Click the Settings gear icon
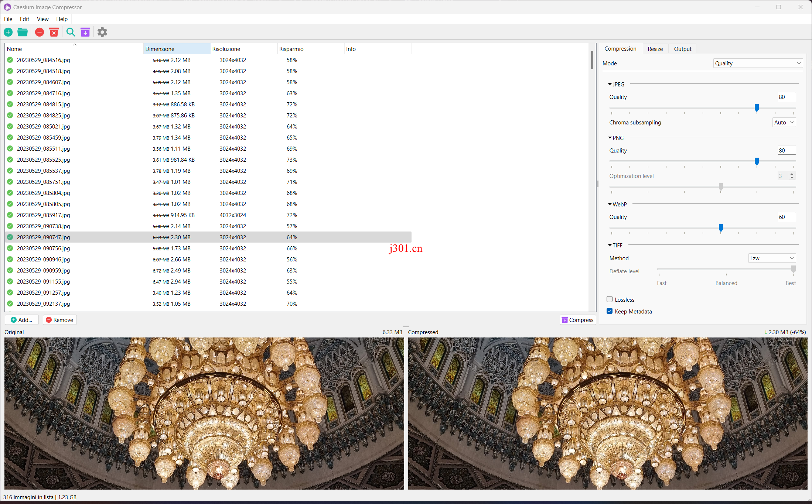This screenshot has width=812, height=504. click(102, 32)
